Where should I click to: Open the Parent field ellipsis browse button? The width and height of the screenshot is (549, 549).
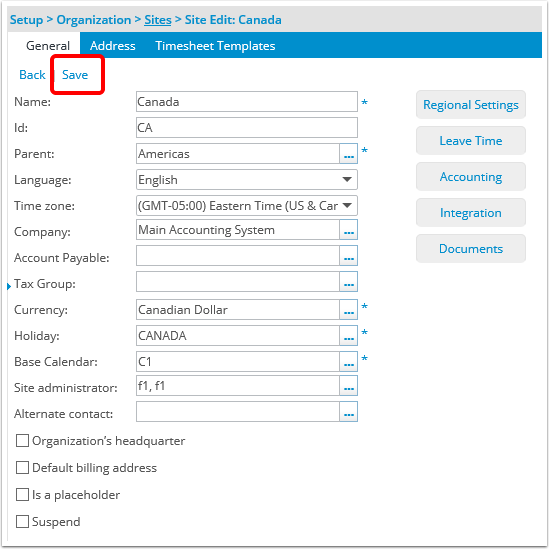(348, 153)
